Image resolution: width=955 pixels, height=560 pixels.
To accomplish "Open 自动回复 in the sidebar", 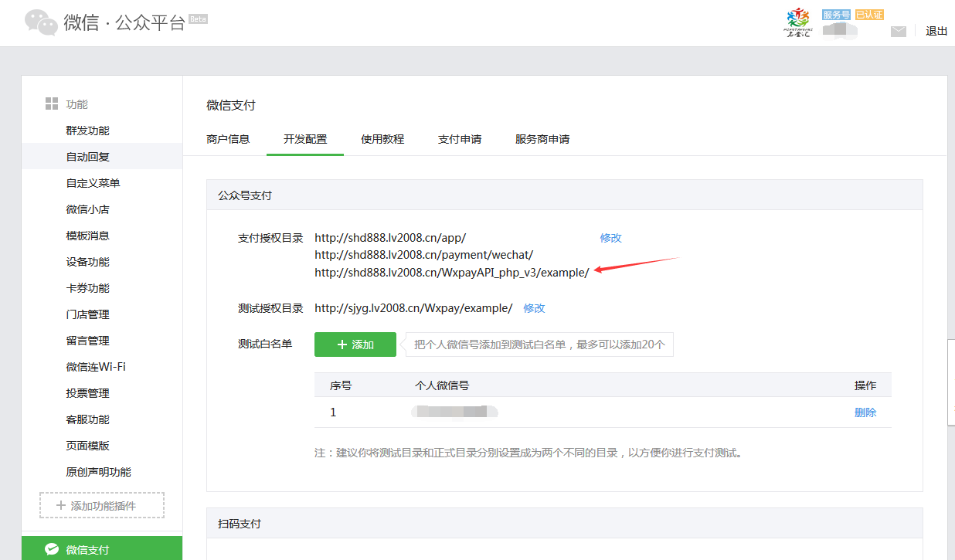I will 102,157.
